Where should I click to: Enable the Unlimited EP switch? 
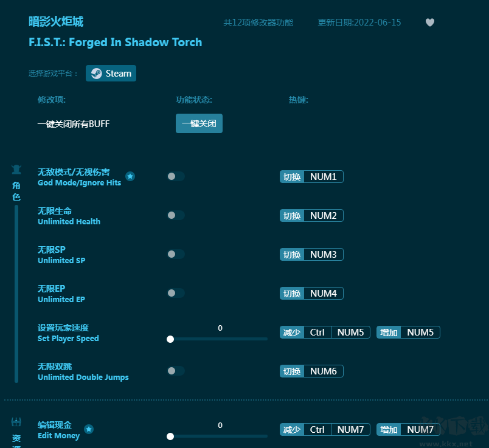pyautogui.click(x=175, y=293)
